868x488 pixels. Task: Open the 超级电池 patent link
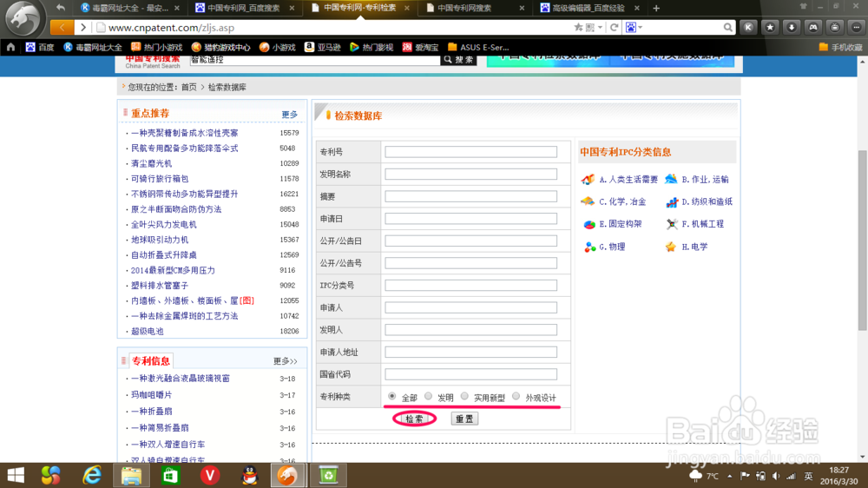(148, 331)
